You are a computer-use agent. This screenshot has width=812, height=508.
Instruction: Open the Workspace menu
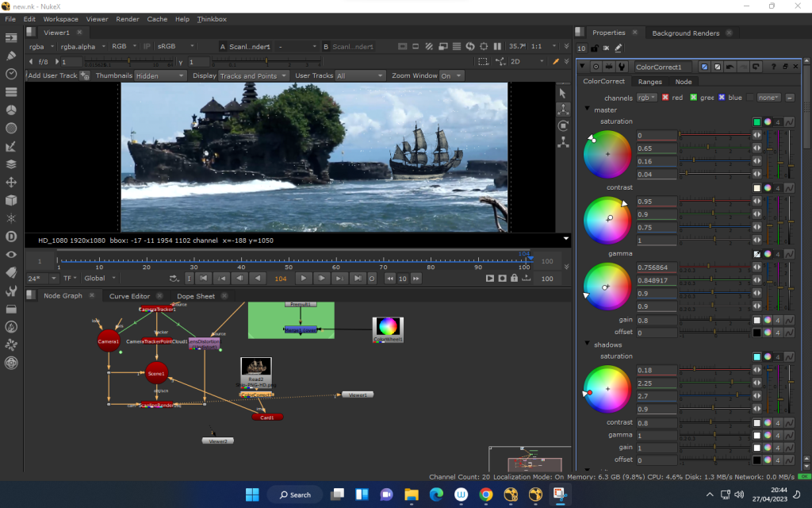click(60, 19)
